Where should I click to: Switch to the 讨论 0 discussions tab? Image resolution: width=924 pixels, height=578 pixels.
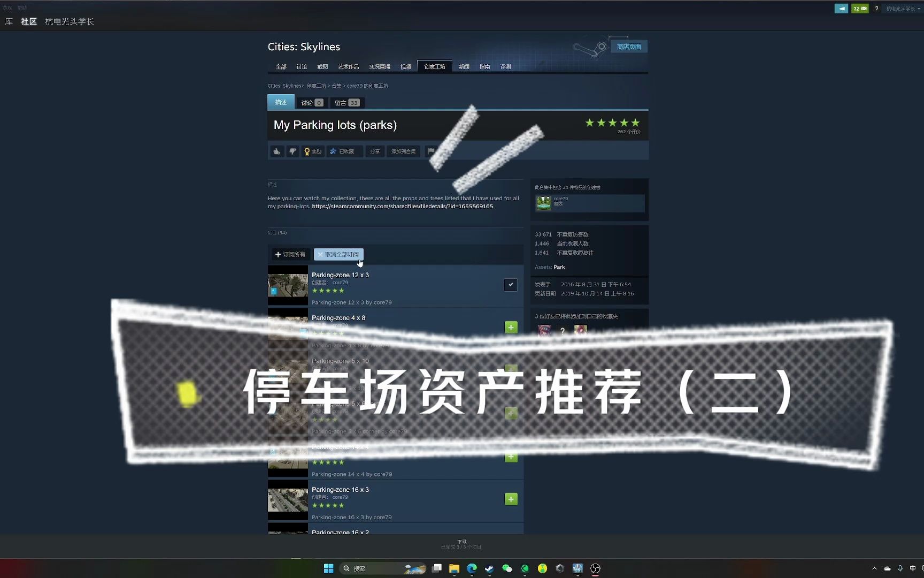tap(312, 103)
